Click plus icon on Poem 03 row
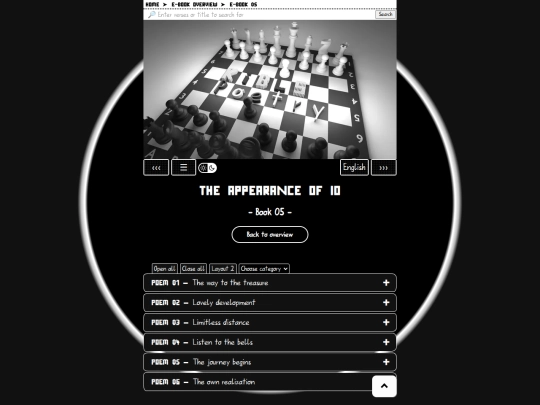 386,322
